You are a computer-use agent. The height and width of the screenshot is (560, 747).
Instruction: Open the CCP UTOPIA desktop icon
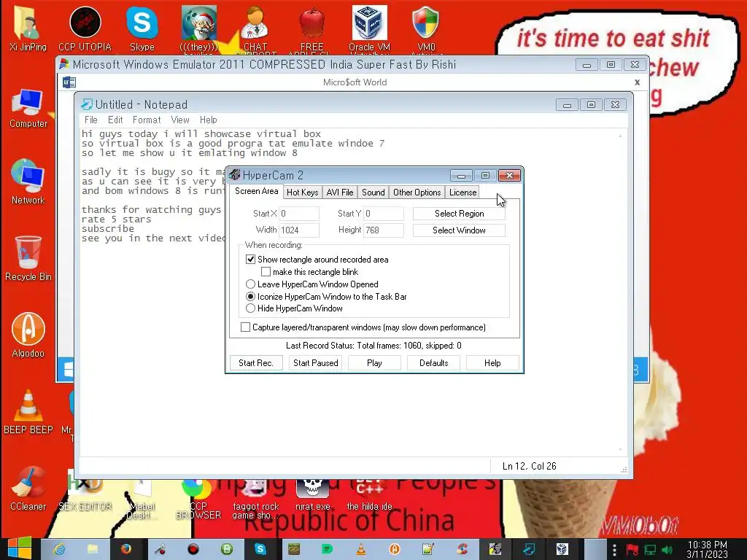tap(85, 28)
